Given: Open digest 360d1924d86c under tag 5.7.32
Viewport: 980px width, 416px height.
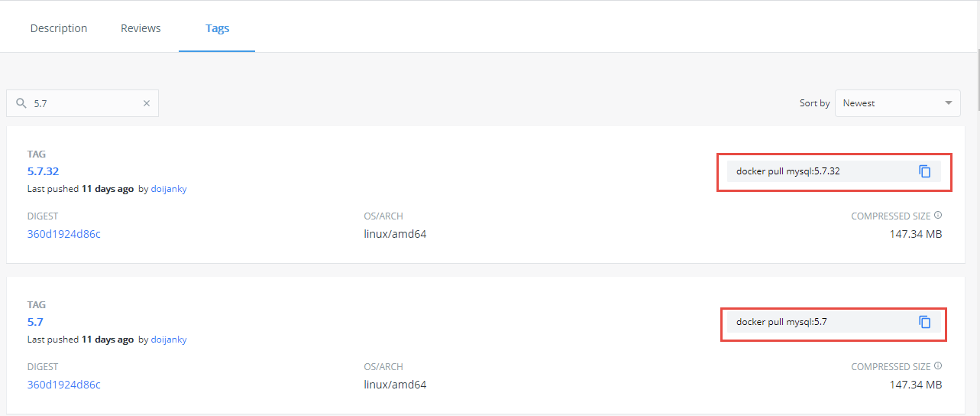Looking at the screenshot, I should tap(63, 234).
